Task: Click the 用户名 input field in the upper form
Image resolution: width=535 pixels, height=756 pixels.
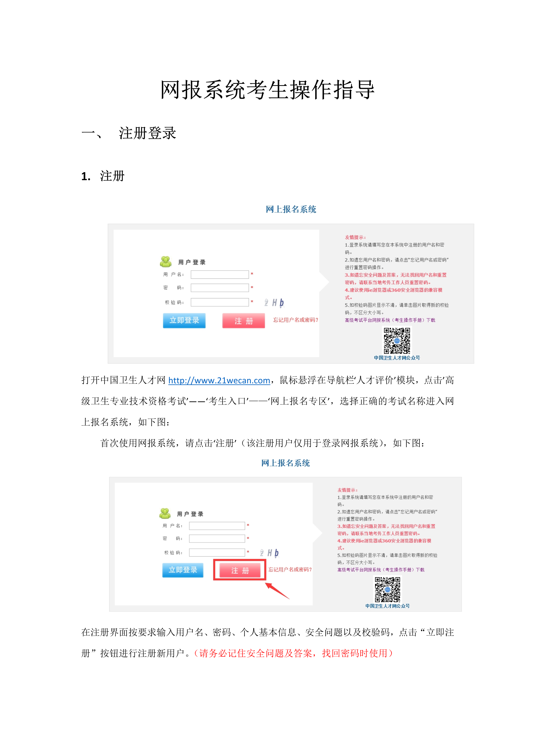Action: [220, 275]
